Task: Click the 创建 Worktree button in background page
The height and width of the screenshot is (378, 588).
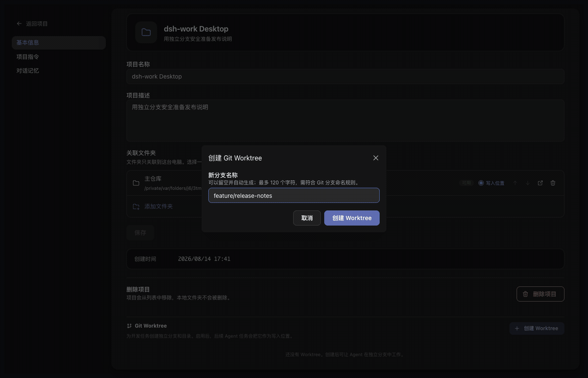Action: click(537, 328)
